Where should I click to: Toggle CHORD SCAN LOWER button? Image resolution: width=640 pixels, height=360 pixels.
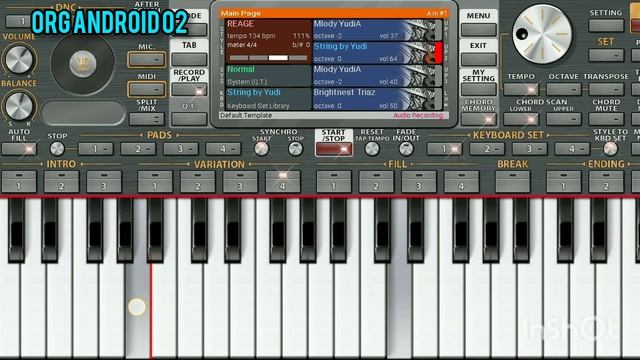click(521, 119)
